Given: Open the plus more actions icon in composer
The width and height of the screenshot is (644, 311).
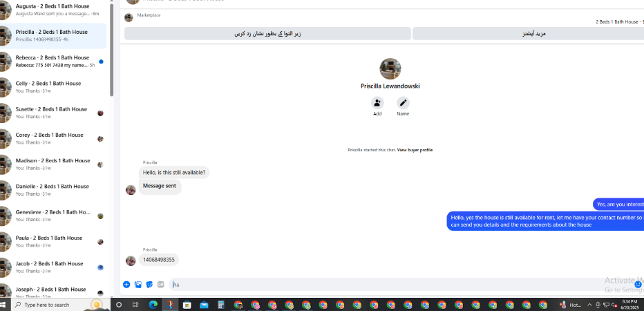Looking at the screenshot, I should coord(126,284).
